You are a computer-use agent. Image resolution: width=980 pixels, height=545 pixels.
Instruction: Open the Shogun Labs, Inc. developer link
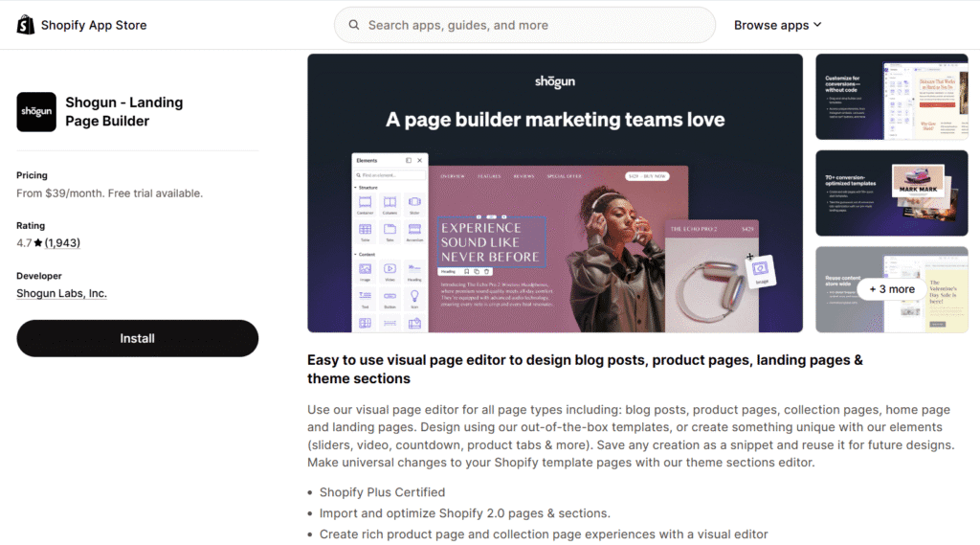point(61,293)
